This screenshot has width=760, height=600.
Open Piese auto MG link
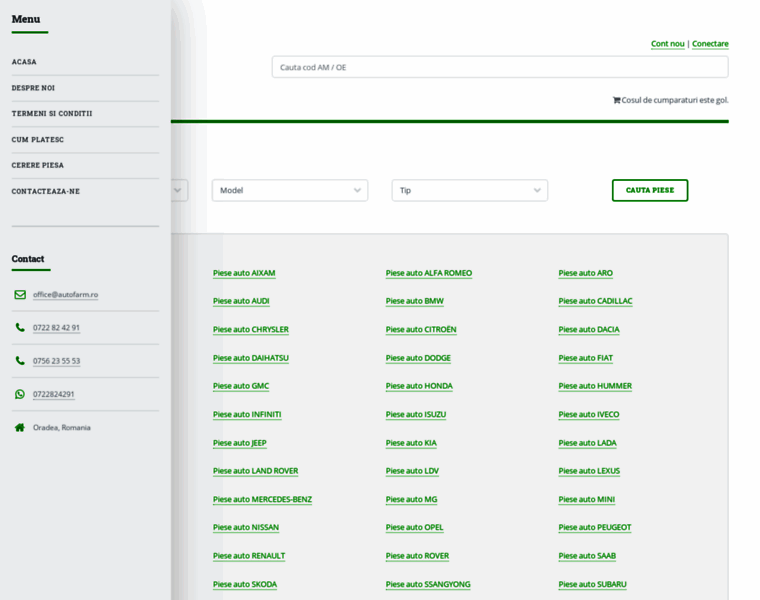point(412,500)
